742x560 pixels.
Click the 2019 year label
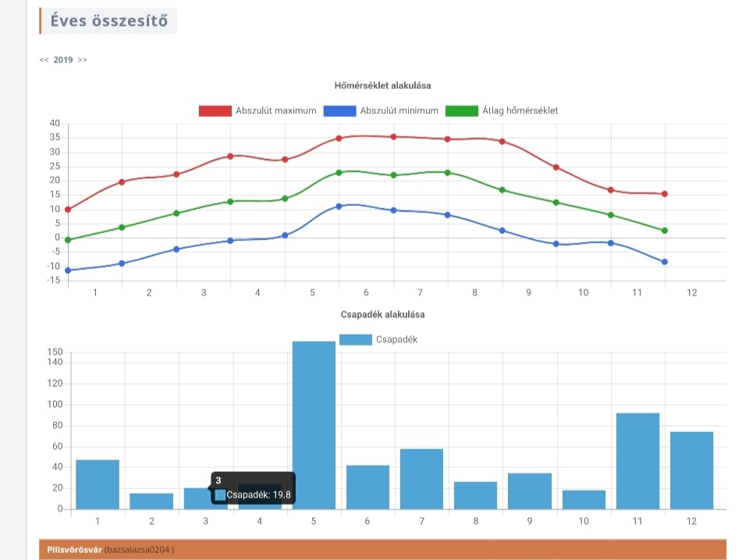(x=63, y=60)
